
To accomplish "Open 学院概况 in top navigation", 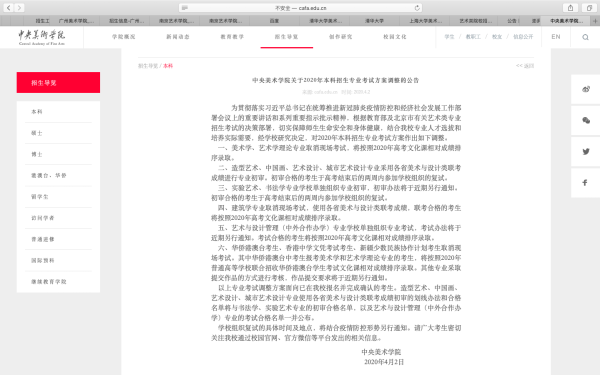I will [124, 37].
